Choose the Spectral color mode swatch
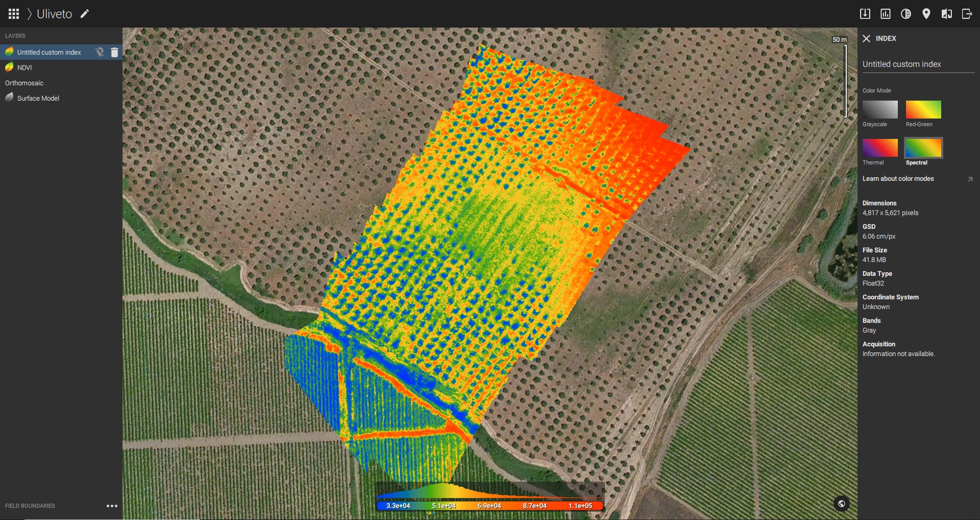Image resolution: width=980 pixels, height=520 pixels. coord(923,148)
